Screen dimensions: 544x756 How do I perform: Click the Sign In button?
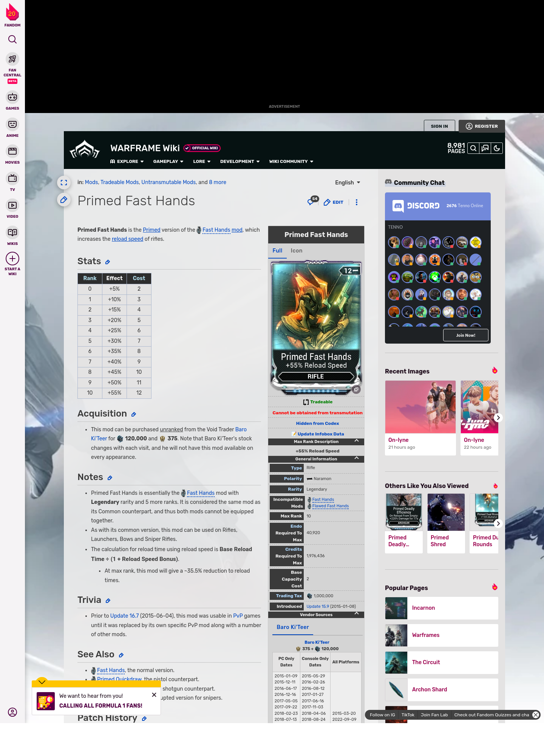(x=439, y=126)
